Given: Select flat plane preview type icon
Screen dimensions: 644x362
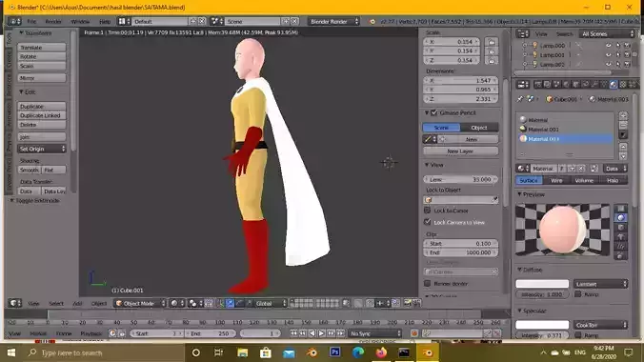Looking at the screenshot, I should [621, 209].
